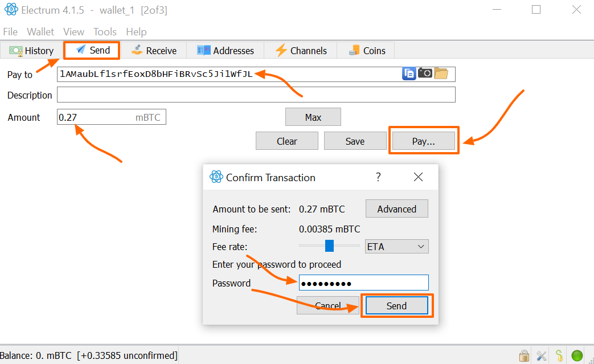594x364 pixels.
Task: Open the ETA fee type dropdown
Action: 396,247
